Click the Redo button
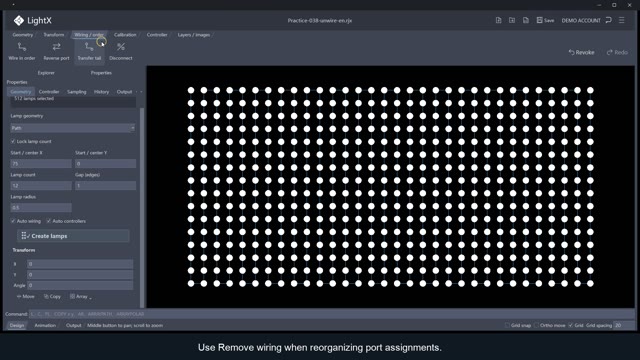The image size is (640, 360). click(617, 52)
